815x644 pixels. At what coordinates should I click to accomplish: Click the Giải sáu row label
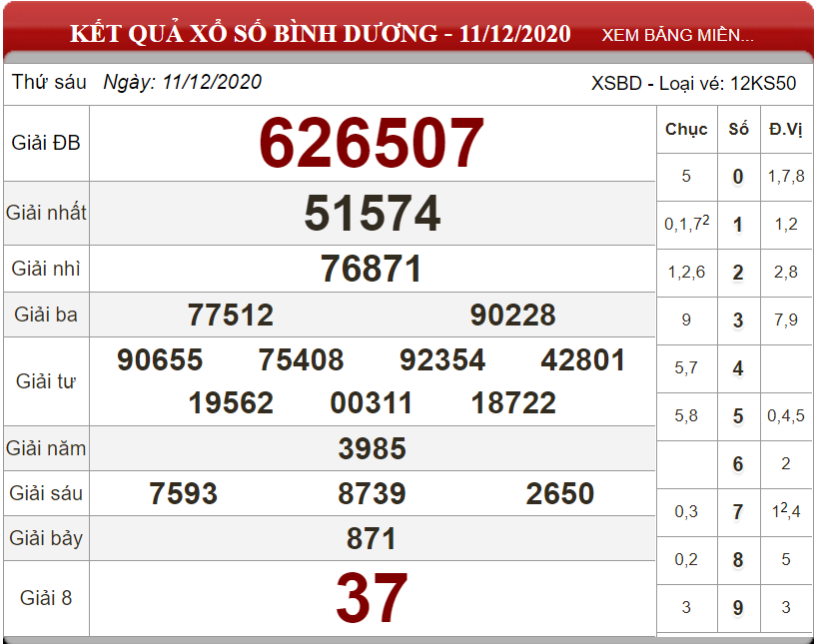click(46, 493)
